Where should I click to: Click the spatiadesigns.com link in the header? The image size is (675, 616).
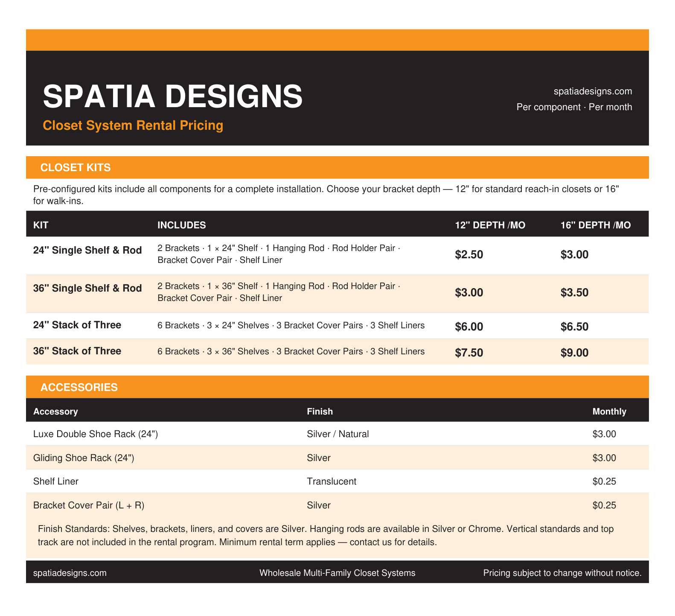pos(592,91)
